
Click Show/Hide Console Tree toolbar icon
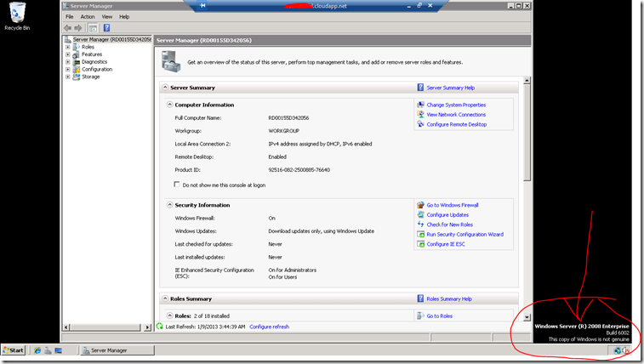point(93,28)
